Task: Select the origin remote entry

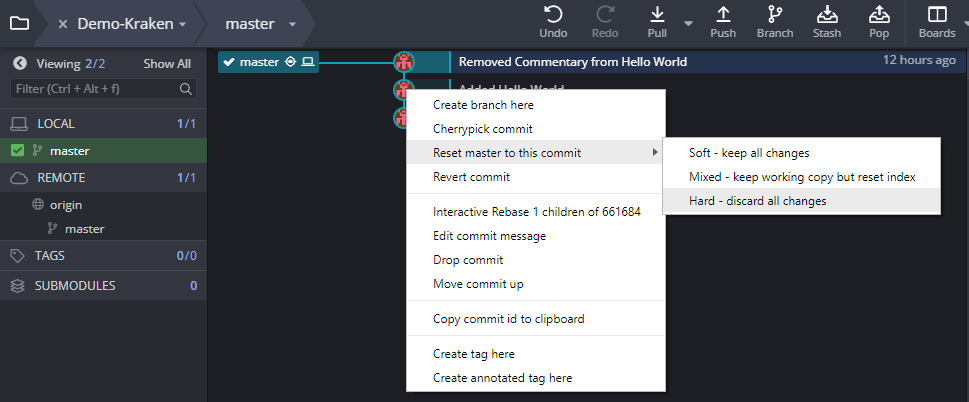Action: (x=66, y=205)
